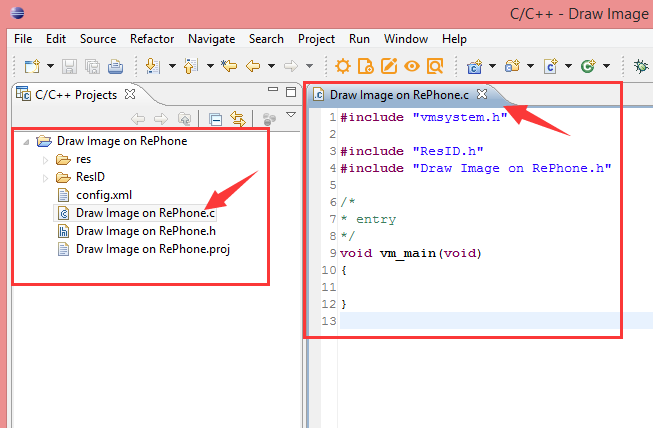Image resolution: width=653 pixels, height=428 pixels.
Task: Open the Refactor menu
Action: [152, 39]
